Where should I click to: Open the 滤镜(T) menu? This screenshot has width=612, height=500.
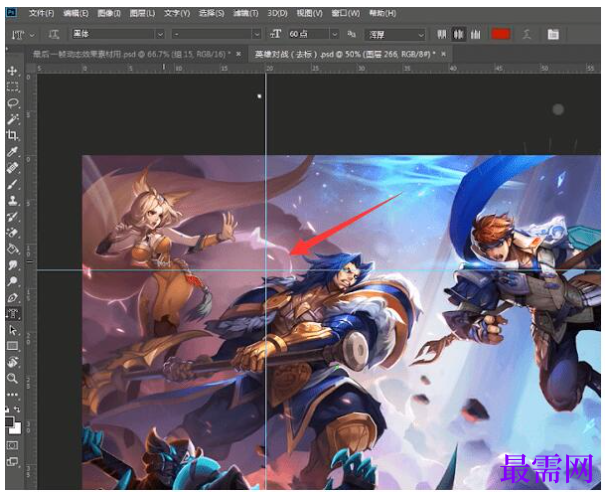tap(246, 13)
